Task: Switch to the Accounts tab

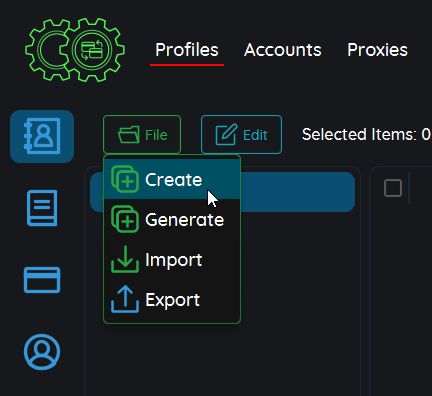Action: pos(283,50)
